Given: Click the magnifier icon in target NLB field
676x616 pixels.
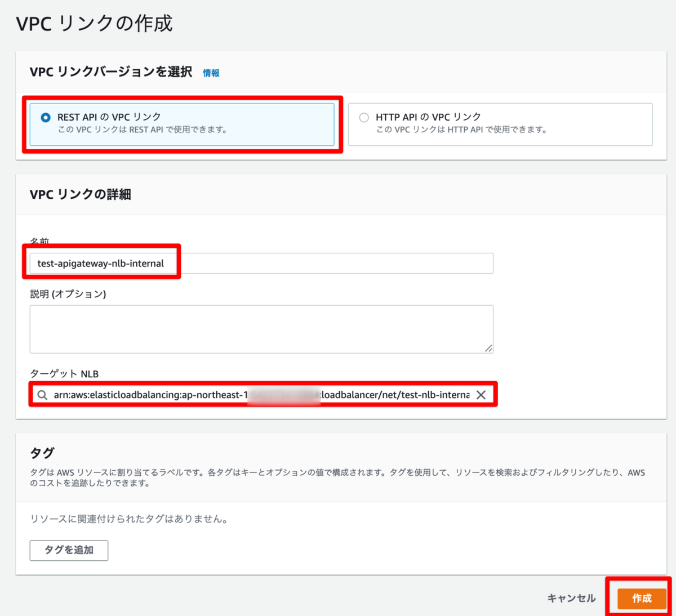Looking at the screenshot, I should [x=42, y=395].
